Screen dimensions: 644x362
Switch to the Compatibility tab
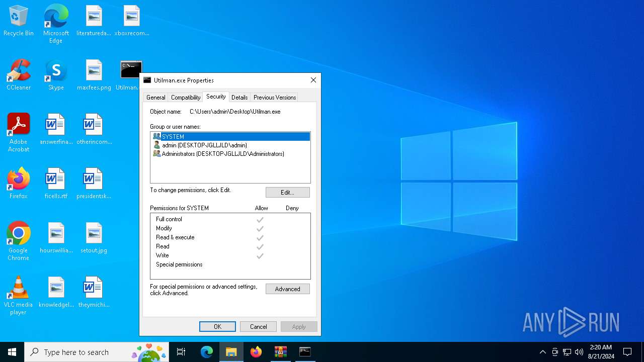186,98
